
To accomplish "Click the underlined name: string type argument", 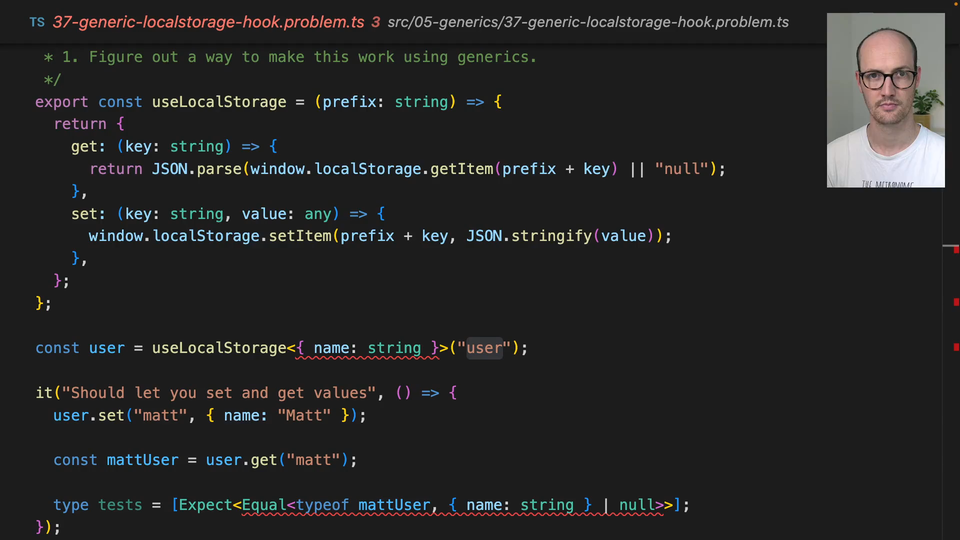I will coord(367,348).
